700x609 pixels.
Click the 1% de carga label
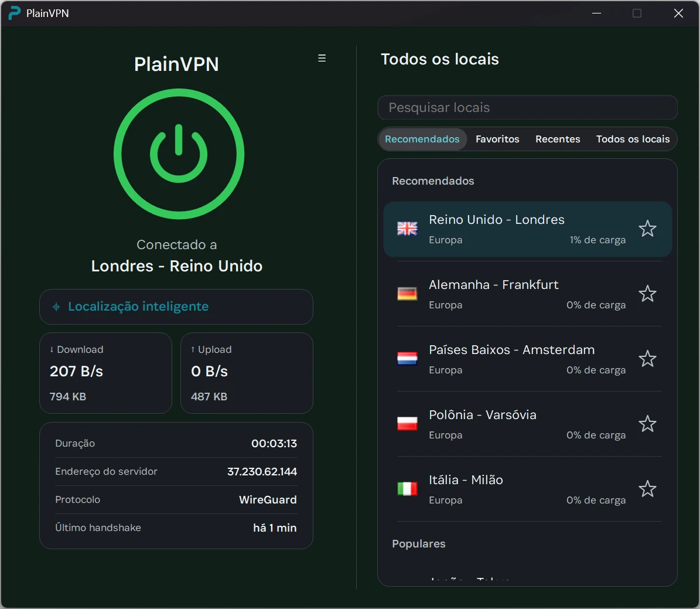(597, 240)
